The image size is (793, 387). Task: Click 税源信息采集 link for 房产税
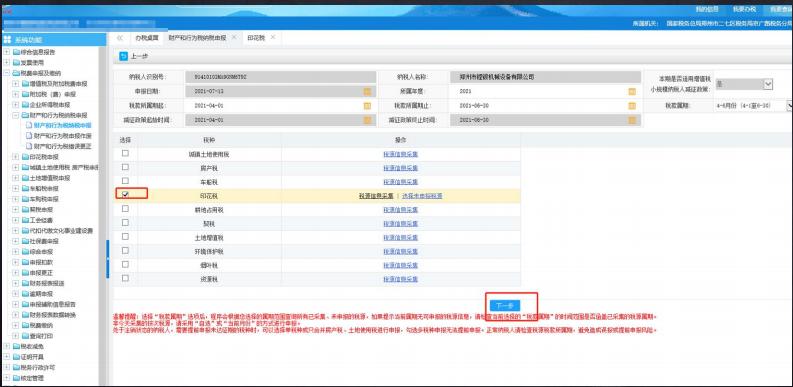[x=401, y=167]
